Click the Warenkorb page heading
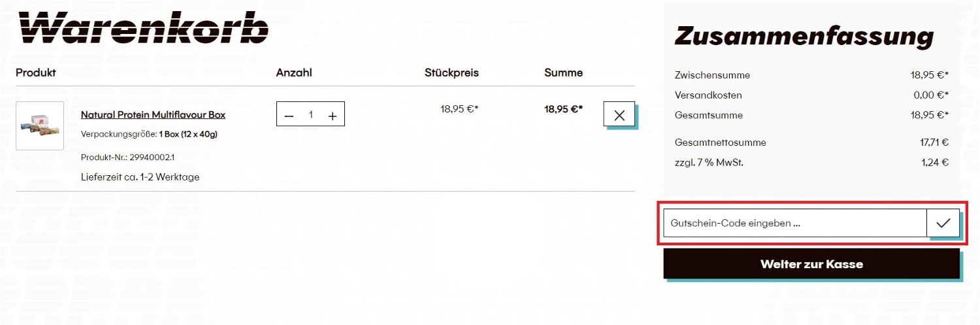 coord(144,27)
